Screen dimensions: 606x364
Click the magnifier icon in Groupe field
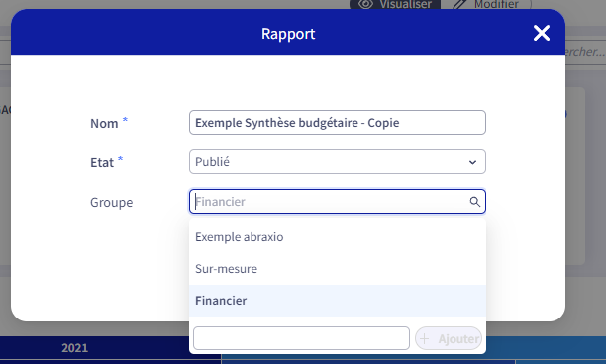[475, 202]
